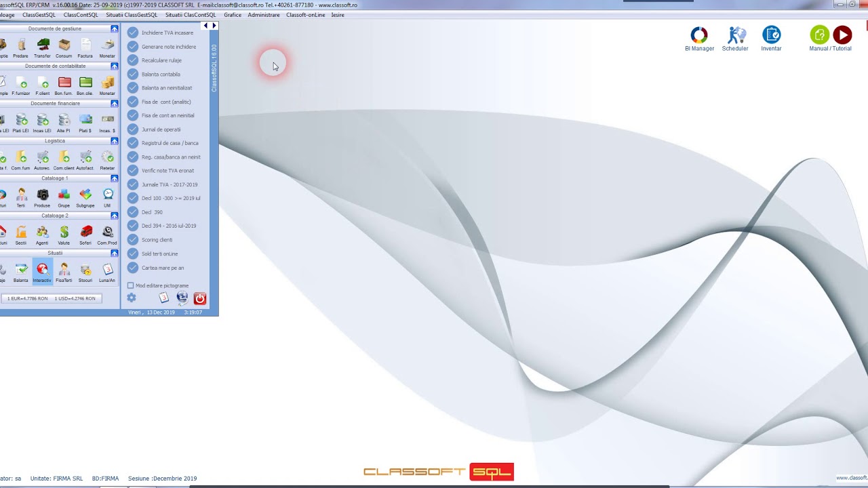Viewport: 868px width, 488px height.
Task: Click the left arrow above shortcuts list
Action: pyautogui.click(x=205, y=26)
